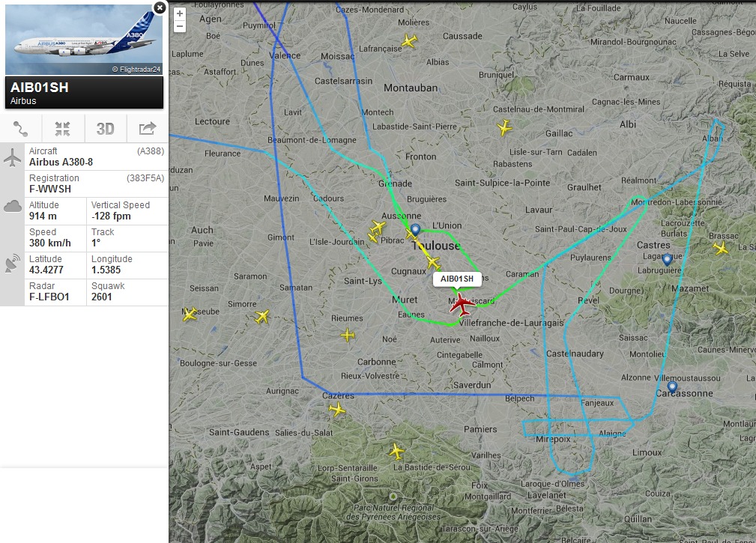756x543 pixels.
Task: Zoom in the map with plus button
Action: tap(179, 13)
